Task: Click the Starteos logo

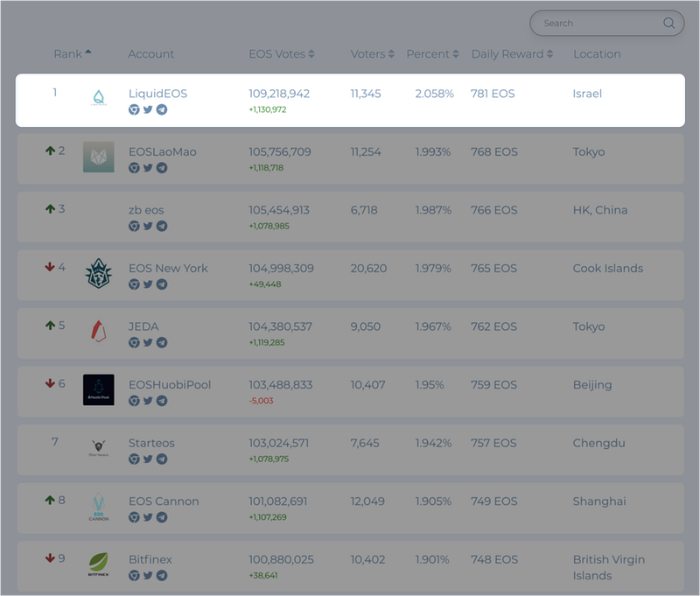Action: [x=99, y=448]
